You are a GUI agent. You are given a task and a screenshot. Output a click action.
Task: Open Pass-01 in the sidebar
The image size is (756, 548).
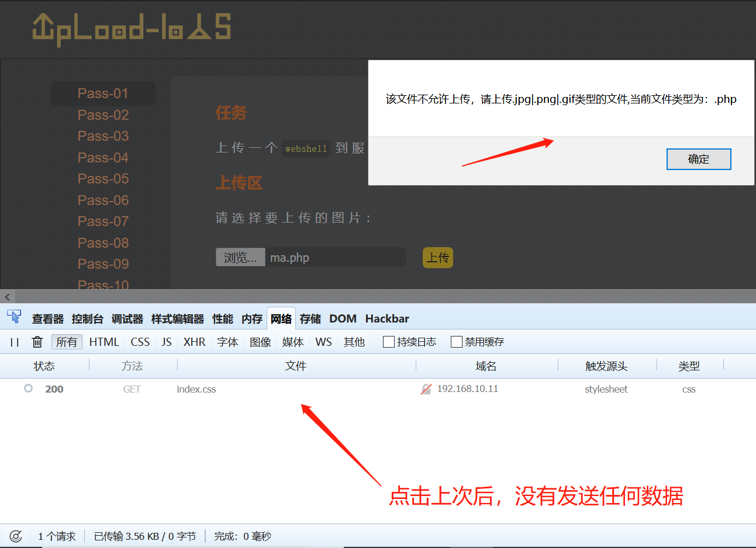tap(103, 93)
